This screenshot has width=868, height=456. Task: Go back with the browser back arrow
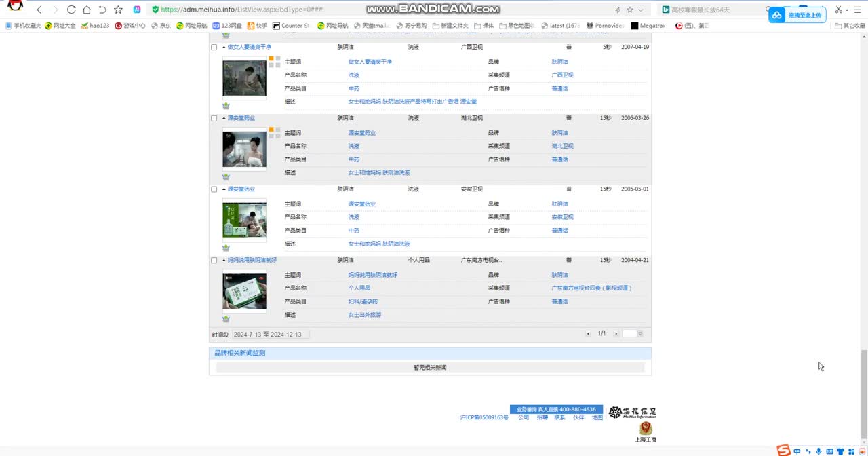[x=39, y=9]
